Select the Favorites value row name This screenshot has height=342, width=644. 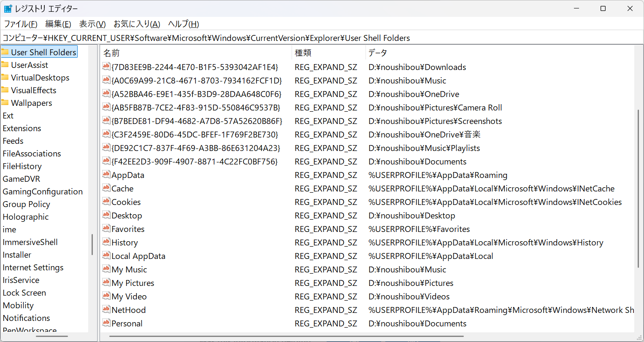point(128,229)
